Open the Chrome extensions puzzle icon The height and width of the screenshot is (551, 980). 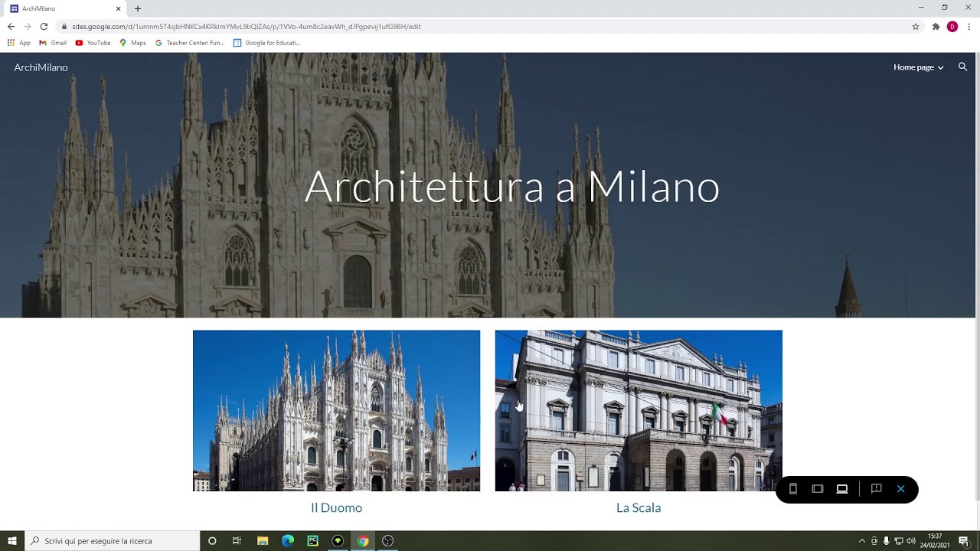(936, 26)
